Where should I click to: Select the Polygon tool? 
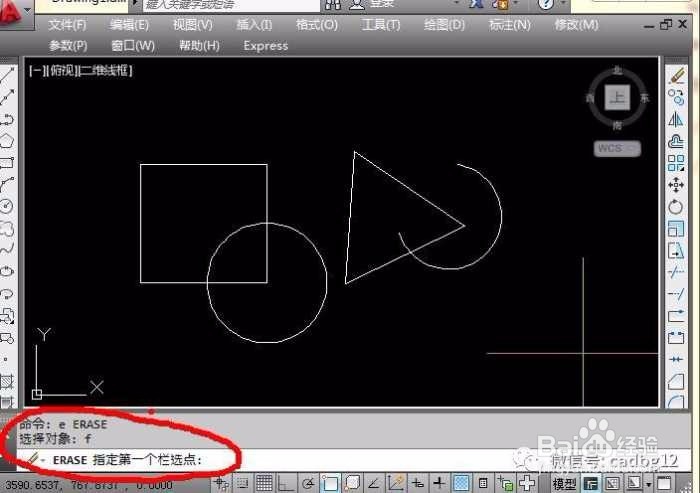click(8, 141)
